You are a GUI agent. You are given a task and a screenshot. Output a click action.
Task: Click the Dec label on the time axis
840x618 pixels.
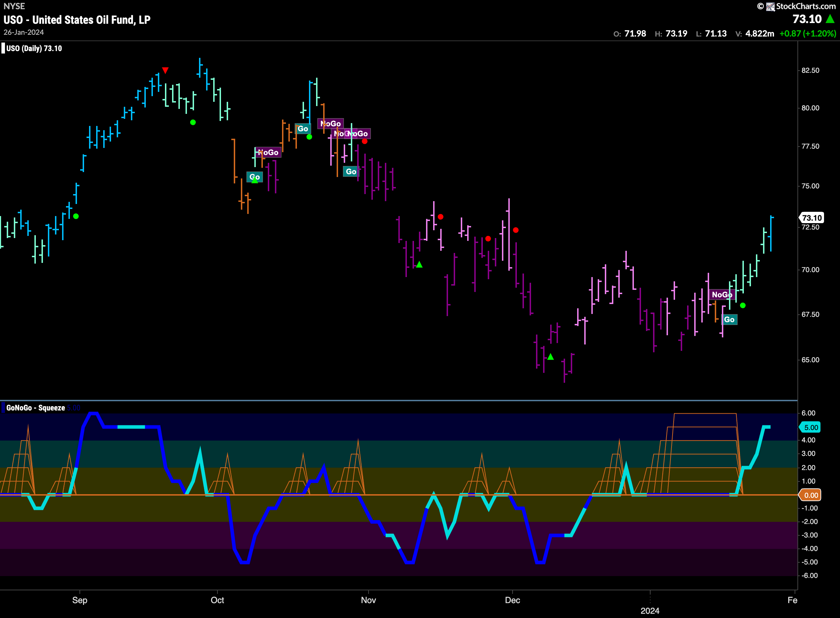point(512,600)
